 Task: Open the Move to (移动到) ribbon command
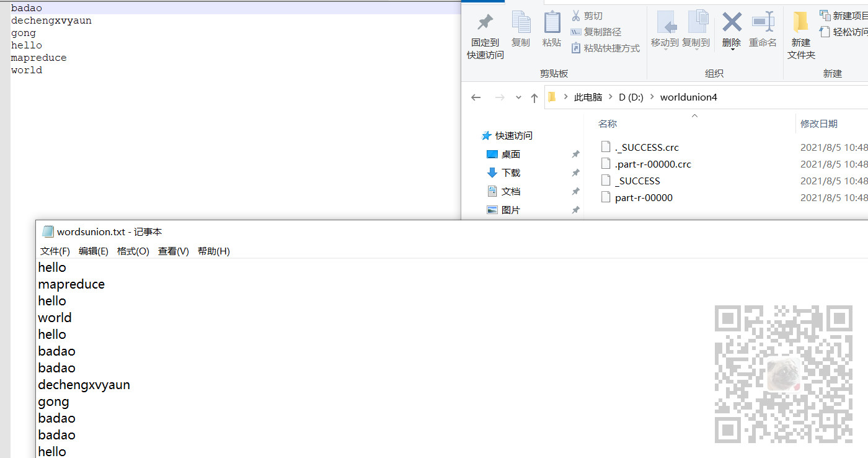(665, 30)
